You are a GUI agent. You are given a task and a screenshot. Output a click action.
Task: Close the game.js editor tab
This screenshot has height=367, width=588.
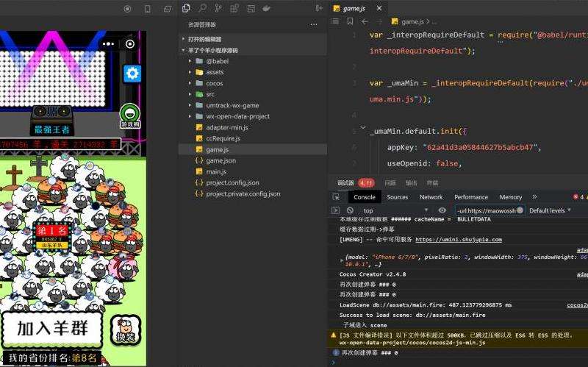(x=379, y=8)
